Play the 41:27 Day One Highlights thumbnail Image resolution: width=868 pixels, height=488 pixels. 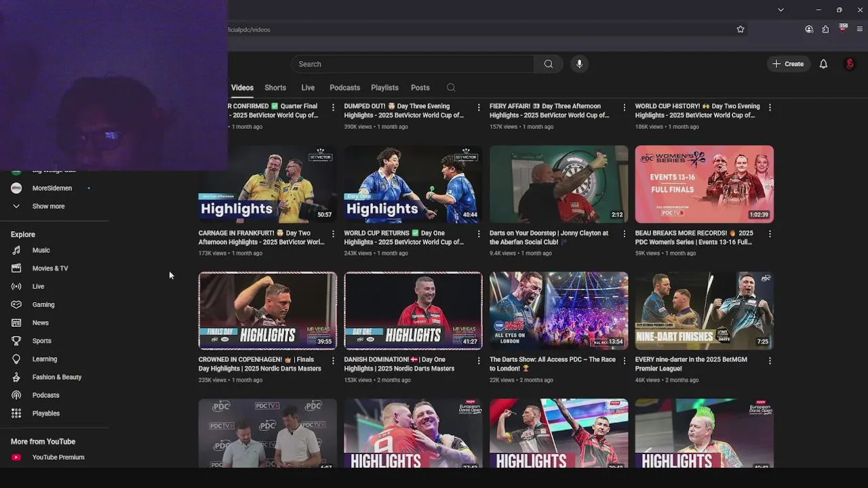point(413,311)
